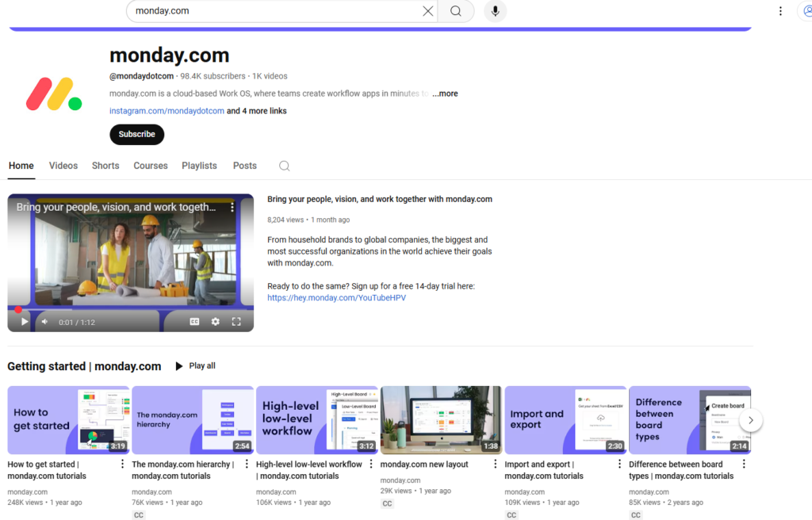The height and width of the screenshot is (520, 812).
Task: Go to the Courses tab
Action: click(x=151, y=166)
